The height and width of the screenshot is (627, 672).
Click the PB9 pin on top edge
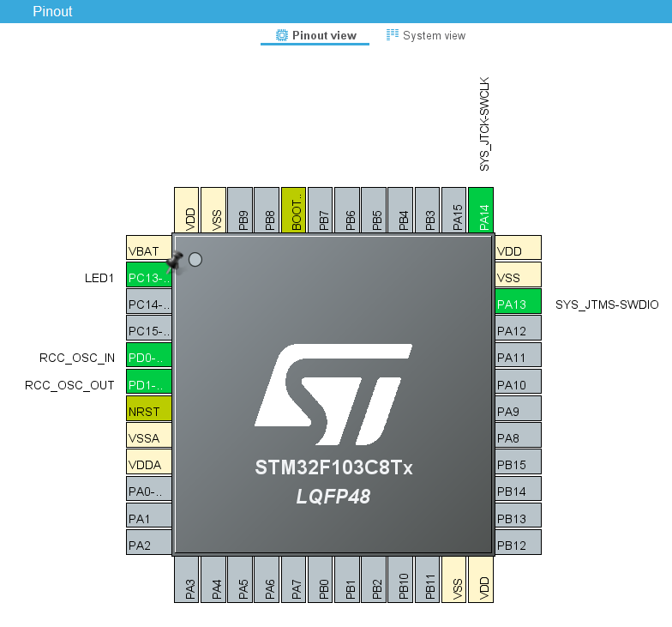click(240, 210)
